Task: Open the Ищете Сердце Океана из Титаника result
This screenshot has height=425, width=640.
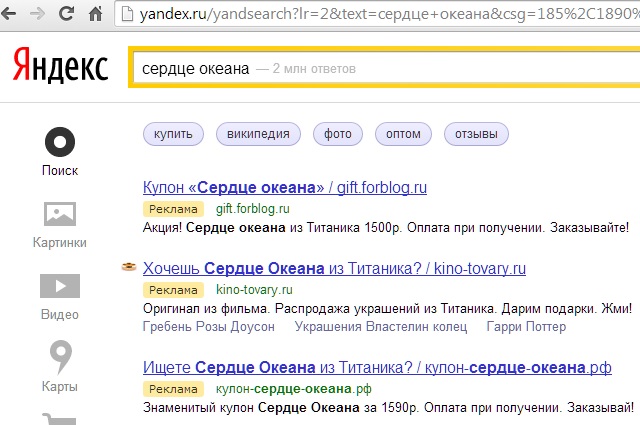Action: 377,367
